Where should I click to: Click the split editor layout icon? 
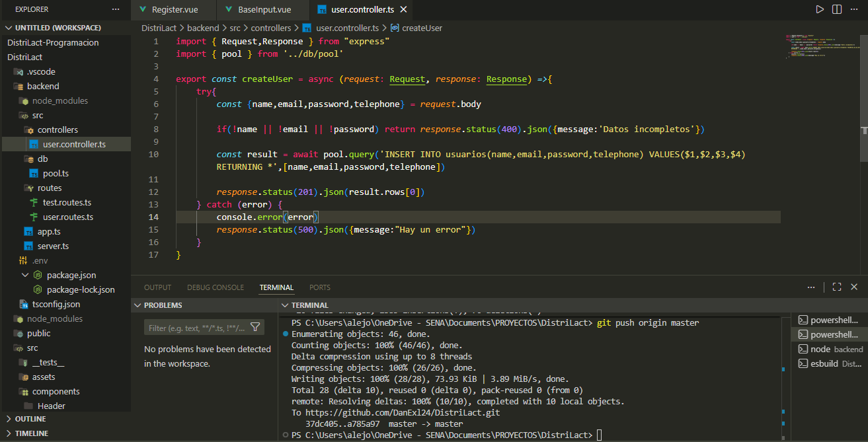coord(837,10)
